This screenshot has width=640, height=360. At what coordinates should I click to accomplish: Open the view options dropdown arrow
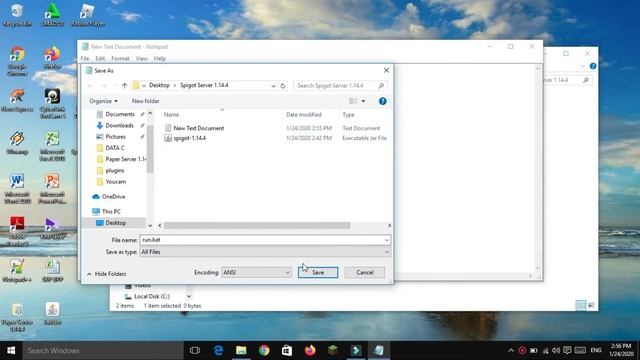click(x=363, y=101)
